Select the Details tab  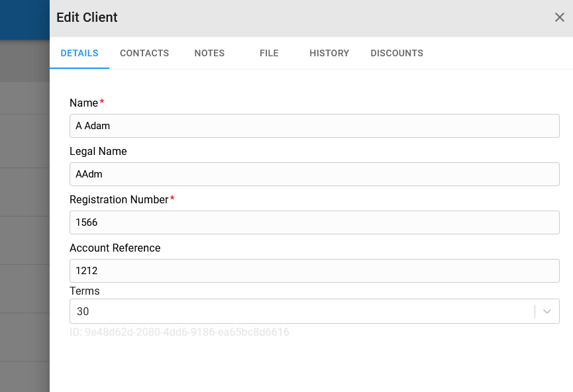79,53
